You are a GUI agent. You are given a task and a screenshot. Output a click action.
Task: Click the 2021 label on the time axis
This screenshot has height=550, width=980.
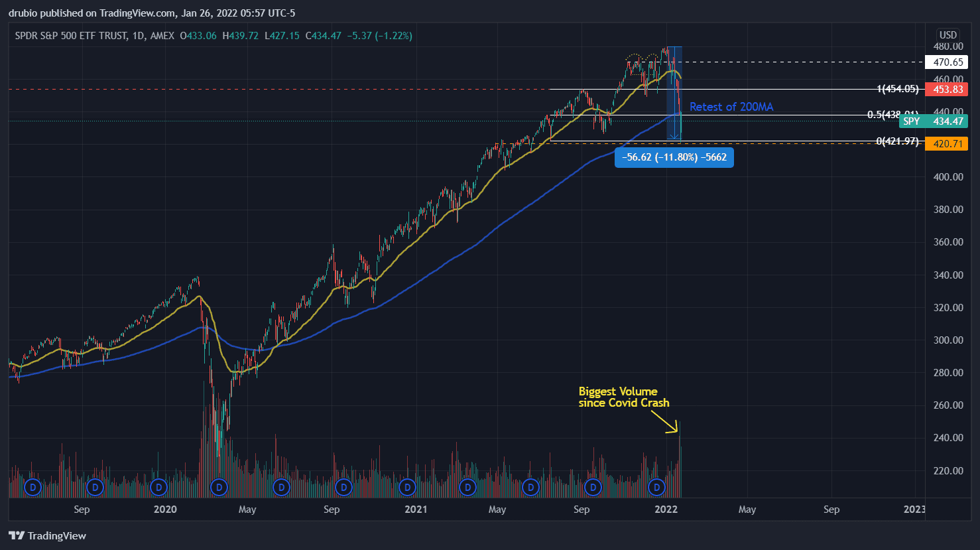click(x=416, y=510)
